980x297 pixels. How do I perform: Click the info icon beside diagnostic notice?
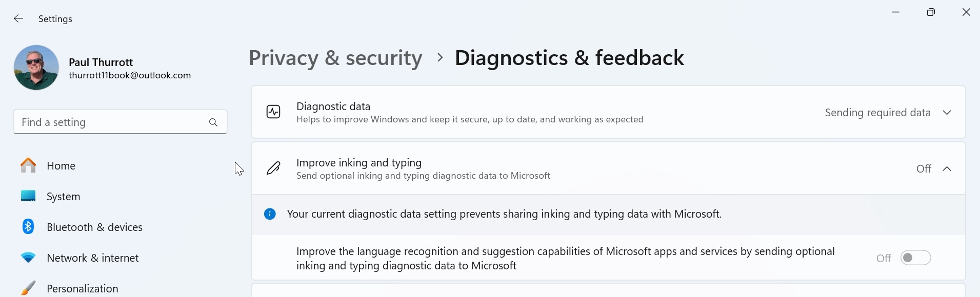270,214
